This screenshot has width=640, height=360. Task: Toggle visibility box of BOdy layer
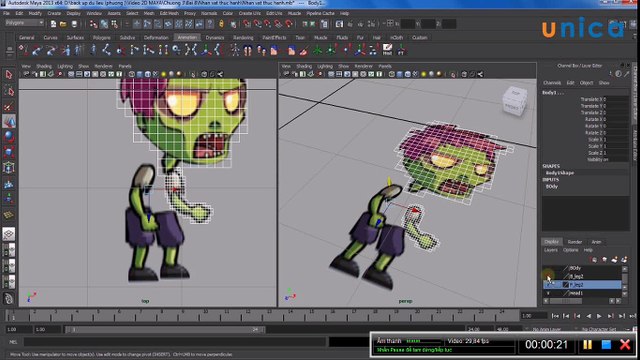[x=548, y=268]
